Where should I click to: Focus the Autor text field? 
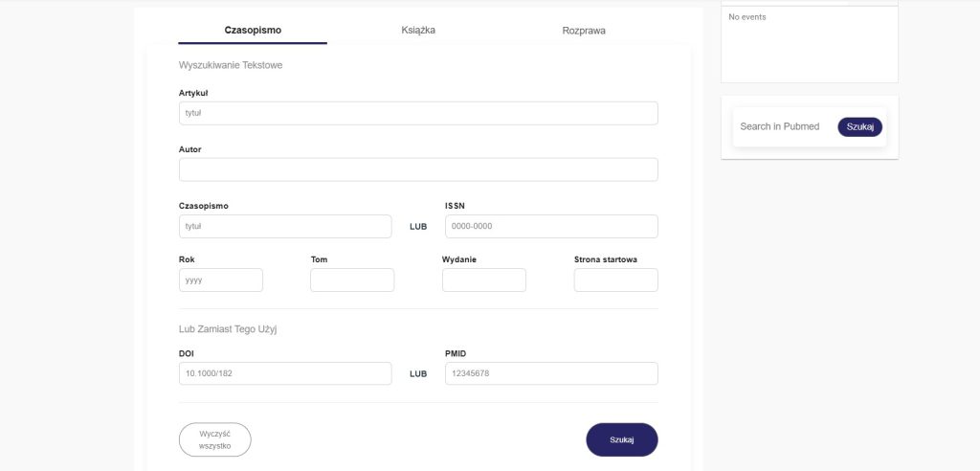[x=418, y=169]
